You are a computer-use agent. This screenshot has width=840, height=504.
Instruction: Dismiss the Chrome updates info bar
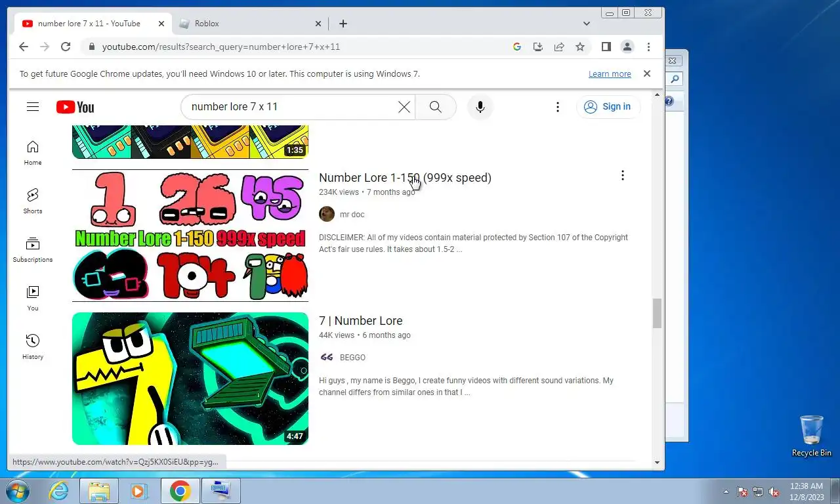647,73
